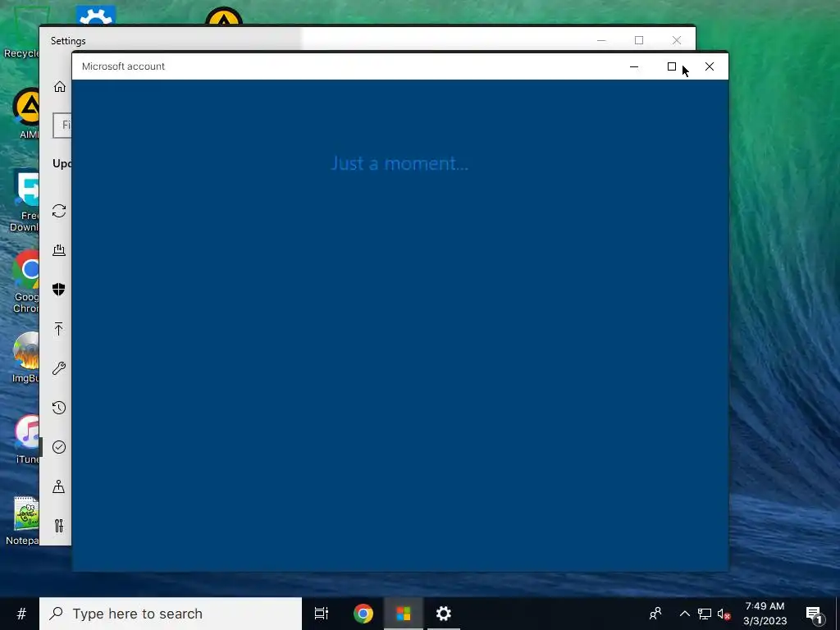Close the Microsoft account window
The height and width of the screenshot is (630, 840).
[x=710, y=66]
